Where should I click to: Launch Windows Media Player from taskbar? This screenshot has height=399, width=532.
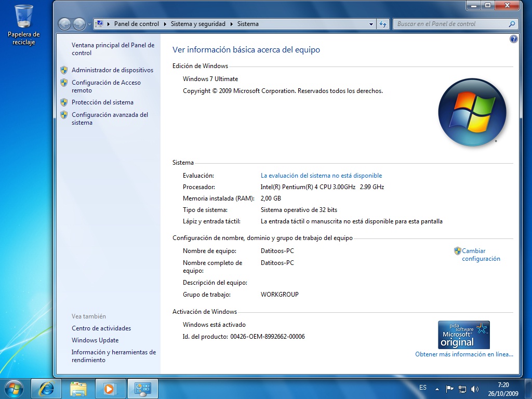110,388
